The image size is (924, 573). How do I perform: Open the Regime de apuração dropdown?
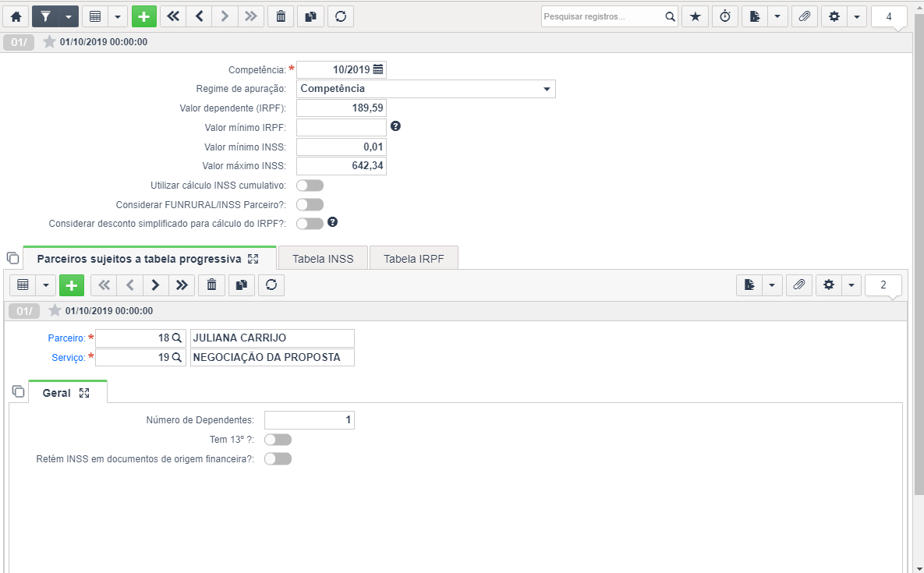[426, 89]
